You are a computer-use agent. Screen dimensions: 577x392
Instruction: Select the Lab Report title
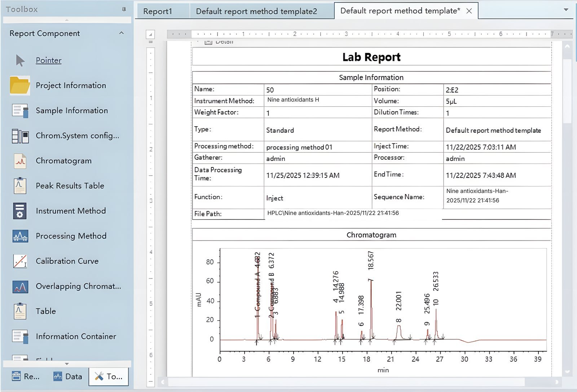click(x=371, y=57)
